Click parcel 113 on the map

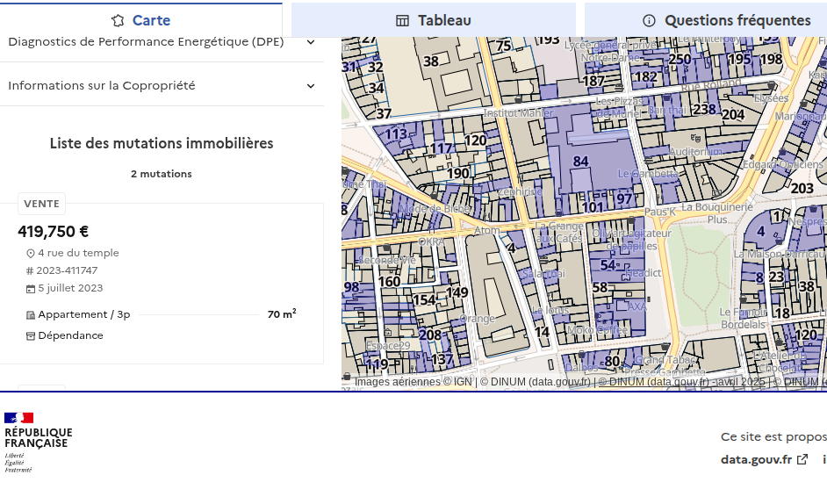(x=396, y=134)
